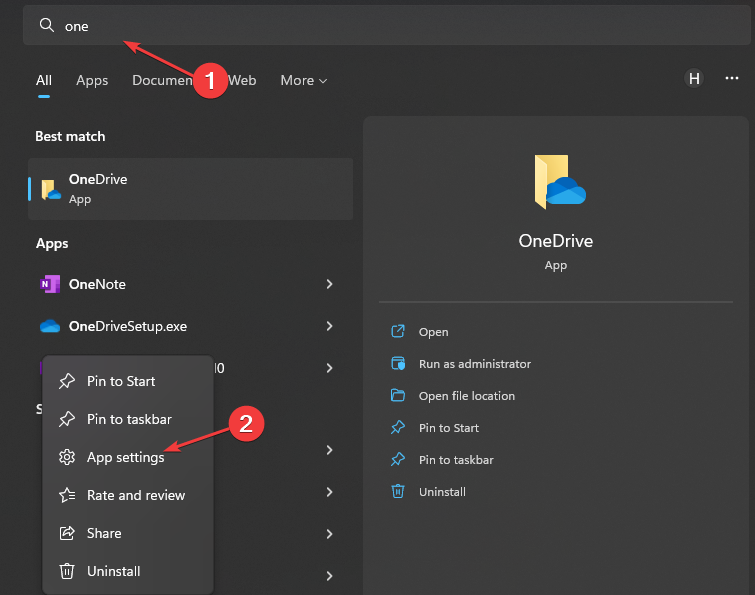Open App settings from context menu
Image resolution: width=755 pixels, height=595 pixels.
coord(128,457)
